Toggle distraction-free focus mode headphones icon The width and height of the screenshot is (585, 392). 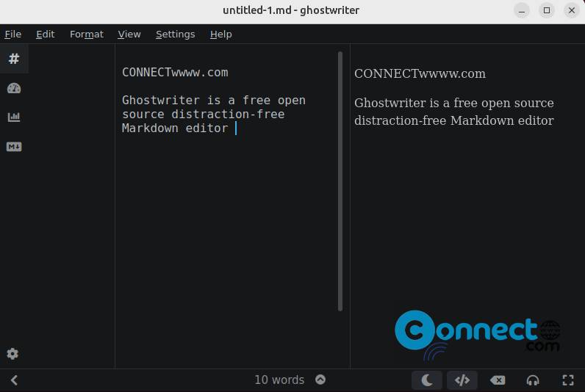tap(532, 380)
